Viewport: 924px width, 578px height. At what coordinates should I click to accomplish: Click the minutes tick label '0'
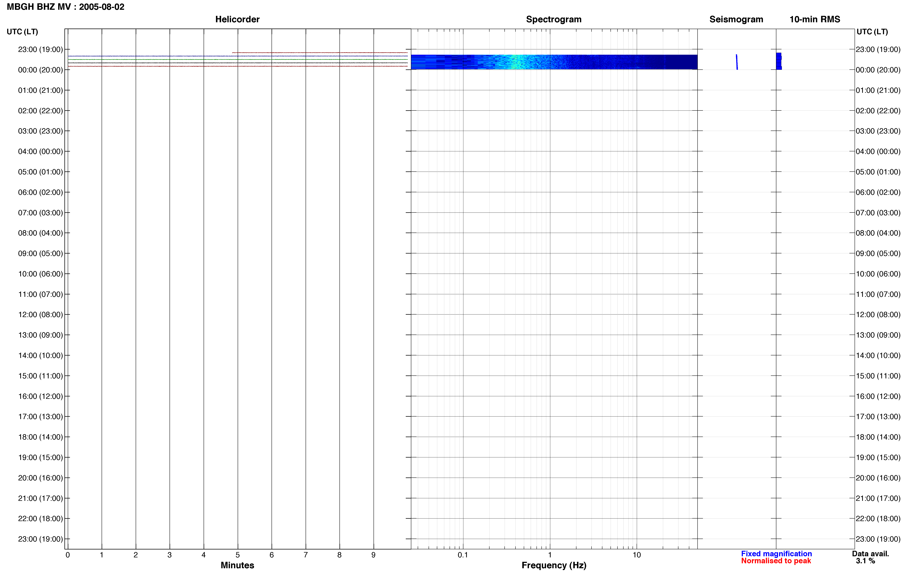(x=68, y=555)
